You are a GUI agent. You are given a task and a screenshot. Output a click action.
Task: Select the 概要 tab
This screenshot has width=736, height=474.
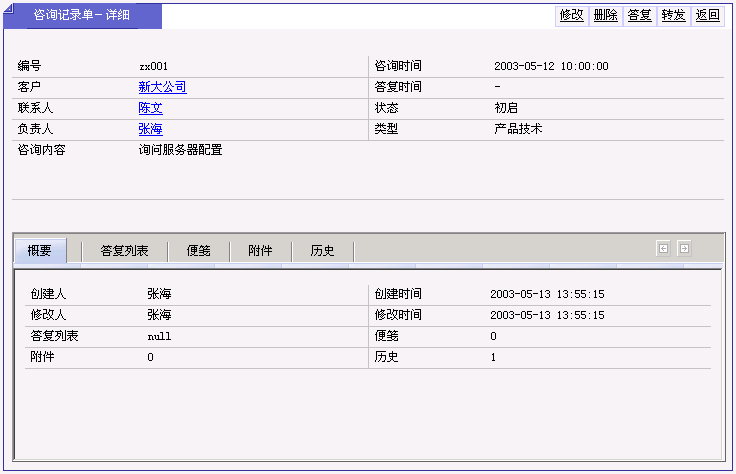40,251
